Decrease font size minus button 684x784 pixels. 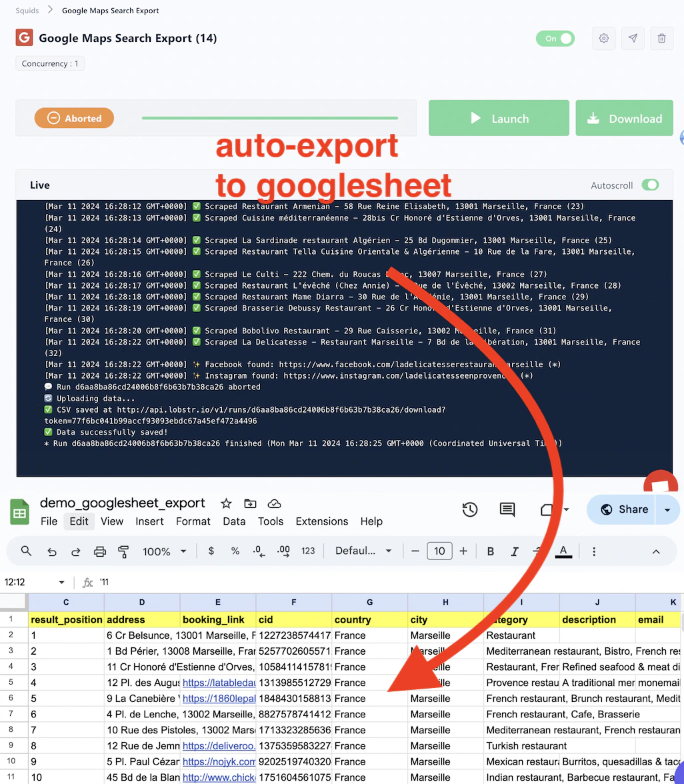(x=415, y=551)
